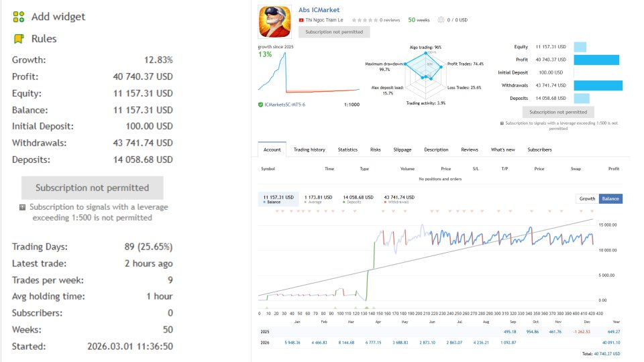Click the star rating icons near reviews
644x362 pixels.
click(364, 20)
